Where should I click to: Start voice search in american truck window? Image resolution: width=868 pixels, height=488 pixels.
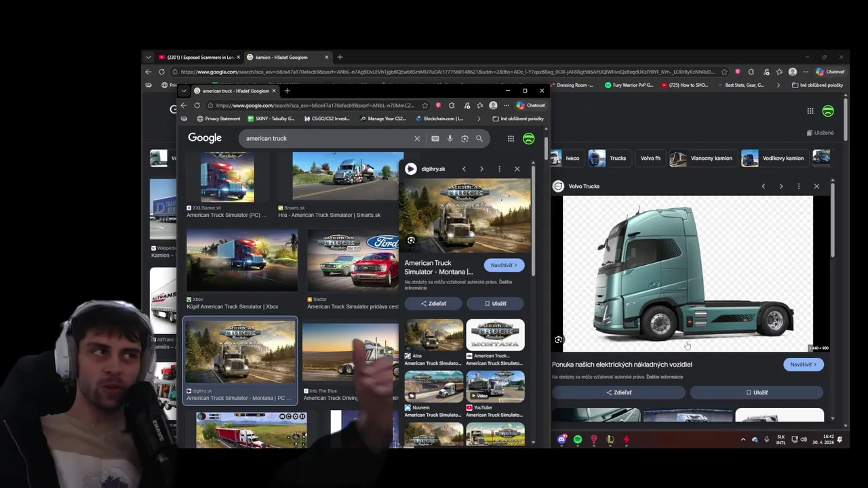[450, 138]
